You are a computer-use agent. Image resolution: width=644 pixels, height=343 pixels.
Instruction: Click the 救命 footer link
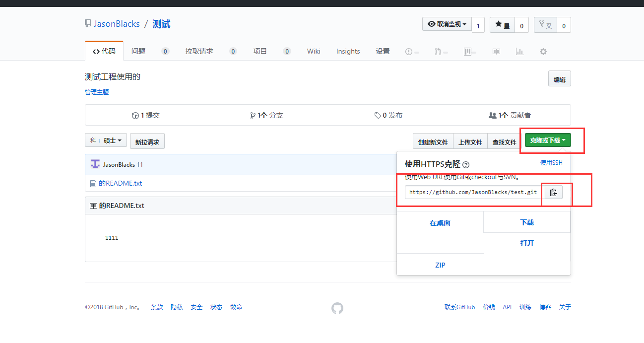coord(236,307)
